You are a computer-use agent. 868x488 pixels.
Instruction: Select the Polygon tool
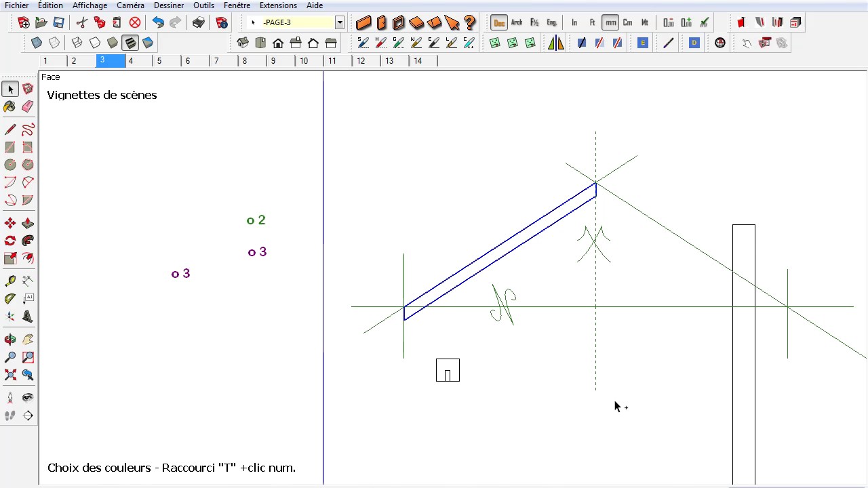coord(28,165)
